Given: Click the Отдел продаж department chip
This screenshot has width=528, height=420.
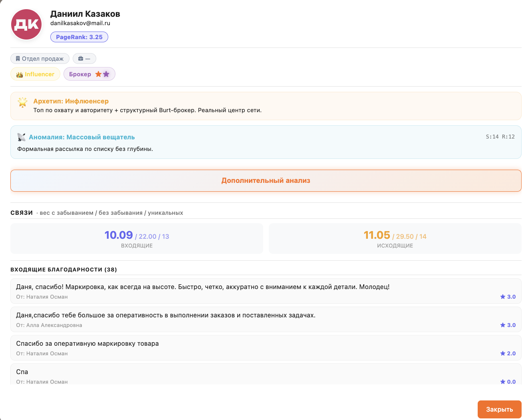Looking at the screenshot, I should [x=40, y=59].
